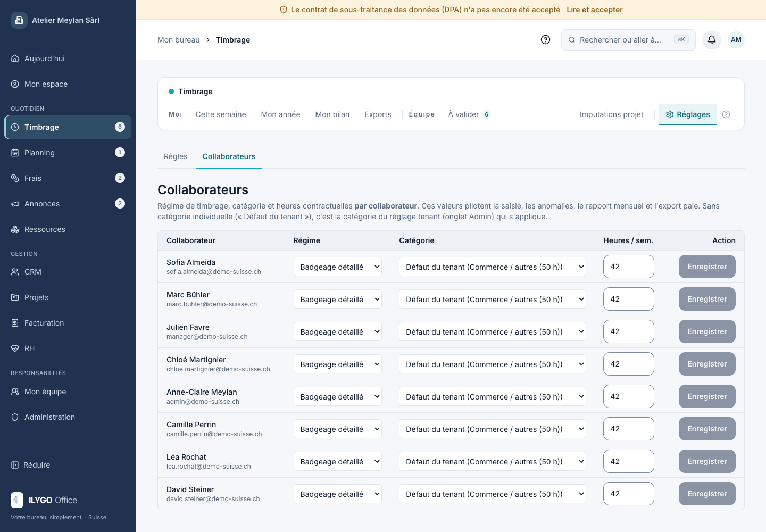Image resolution: width=766 pixels, height=532 pixels.
Task: Switch to the Règles tab
Action: [176, 156]
